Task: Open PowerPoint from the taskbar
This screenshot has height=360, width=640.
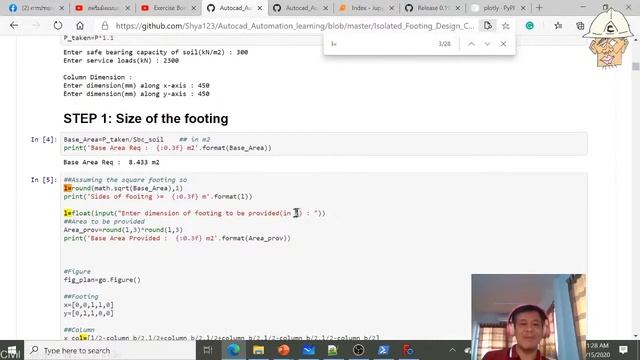Action: pyautogui.click(x=284, y=350)
